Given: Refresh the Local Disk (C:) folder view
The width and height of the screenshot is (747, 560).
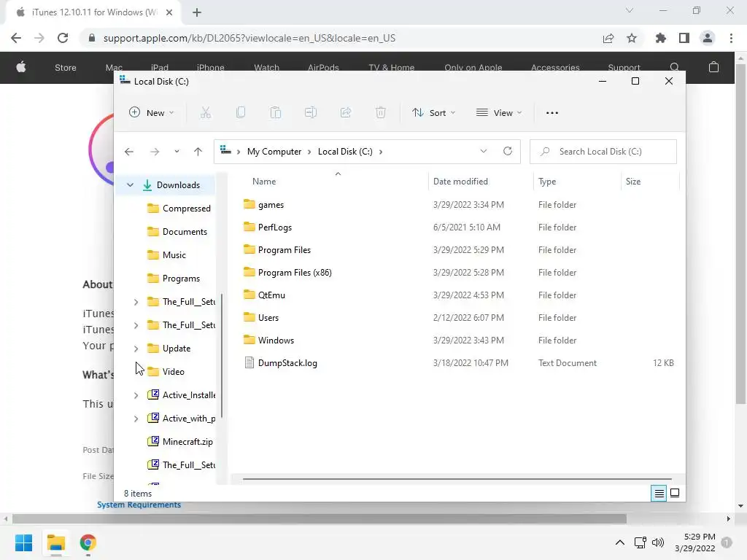Looking at the screenshot, I should coord(508,152).
